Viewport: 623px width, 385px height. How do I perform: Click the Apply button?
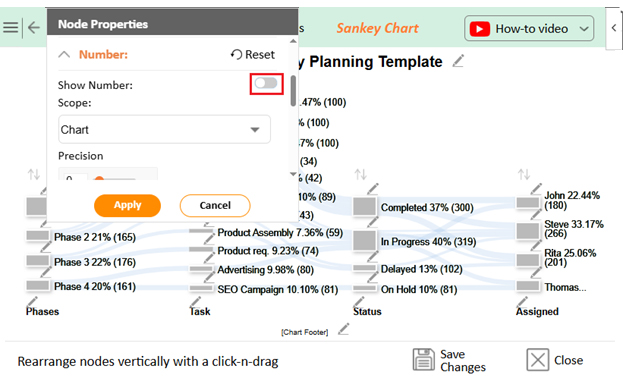(127, 205)
